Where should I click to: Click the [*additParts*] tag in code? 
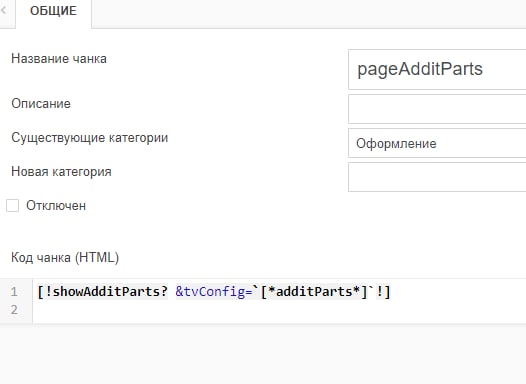click(314, 291)
